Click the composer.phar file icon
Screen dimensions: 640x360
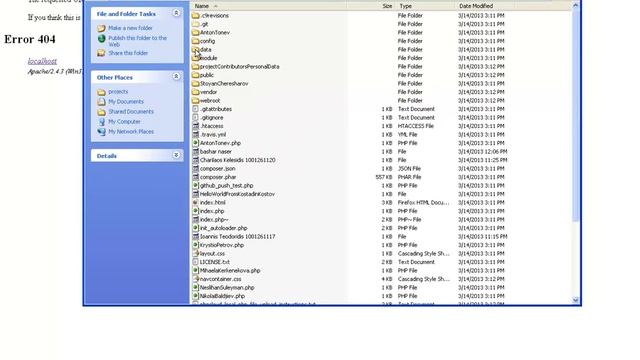click(x=196, y=177)
